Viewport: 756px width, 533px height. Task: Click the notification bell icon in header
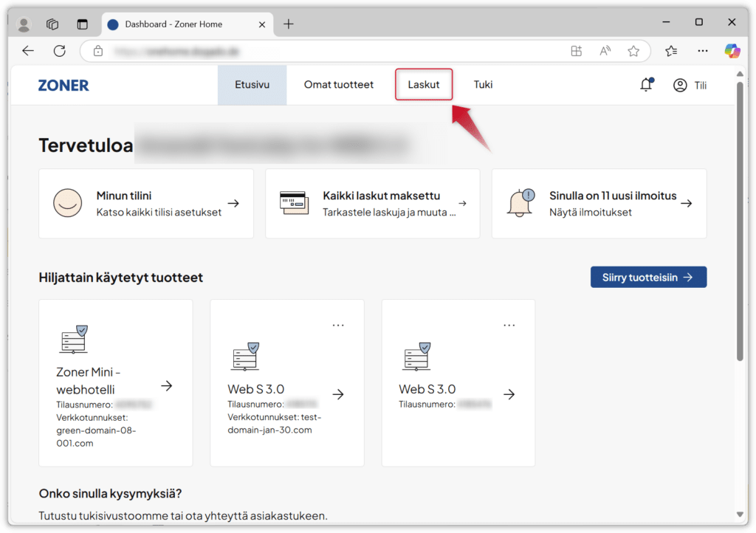[646, 85]
